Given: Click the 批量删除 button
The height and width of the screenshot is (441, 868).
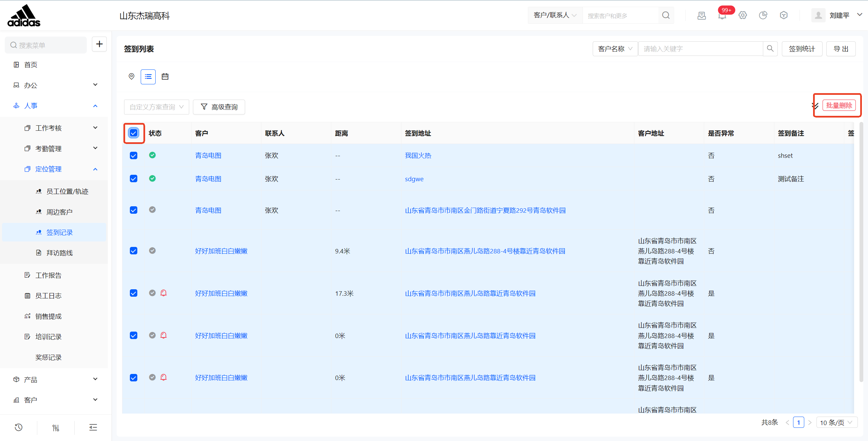Looking at the screenshot, I should [x=839, y=105].
